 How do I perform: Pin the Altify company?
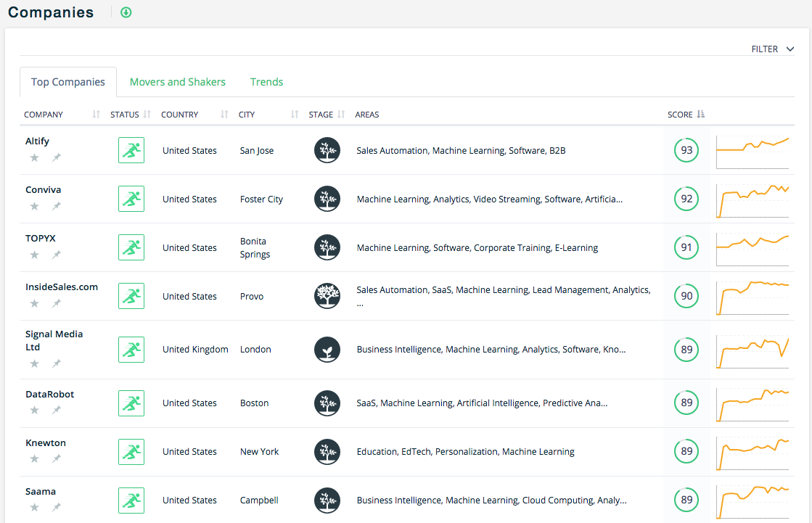point(57,157)
